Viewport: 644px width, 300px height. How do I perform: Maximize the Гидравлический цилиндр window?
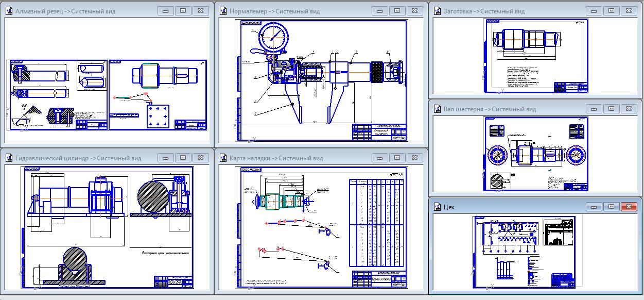[183, 158]
